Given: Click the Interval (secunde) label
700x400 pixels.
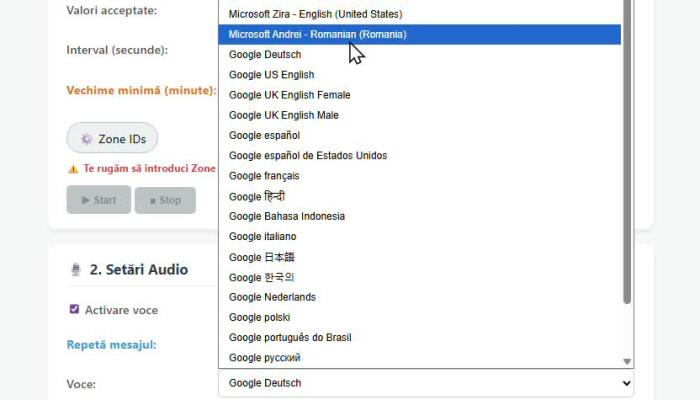Looking at the screenshot, I should (x=117, y=50).
